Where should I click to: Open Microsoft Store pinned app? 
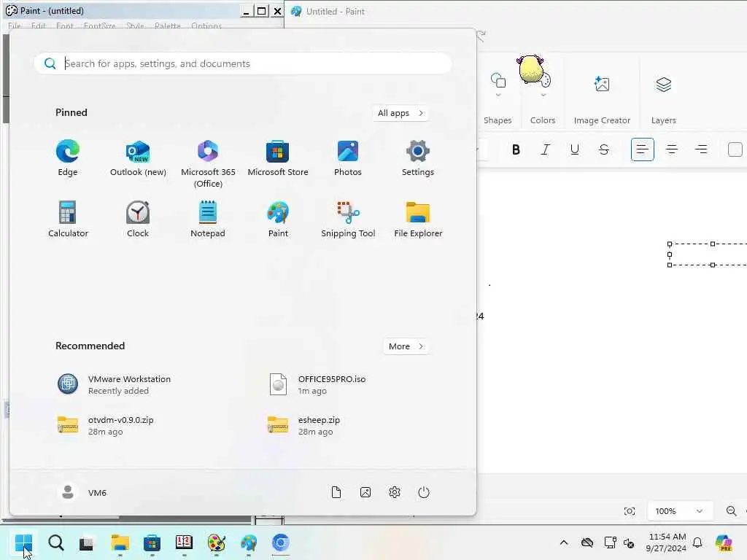click(278, 158)
